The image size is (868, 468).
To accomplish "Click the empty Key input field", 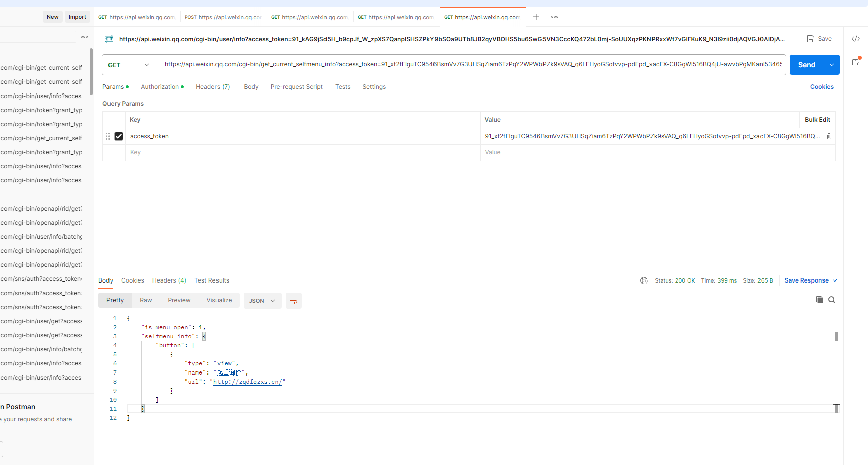I will [x=303, y=152].
